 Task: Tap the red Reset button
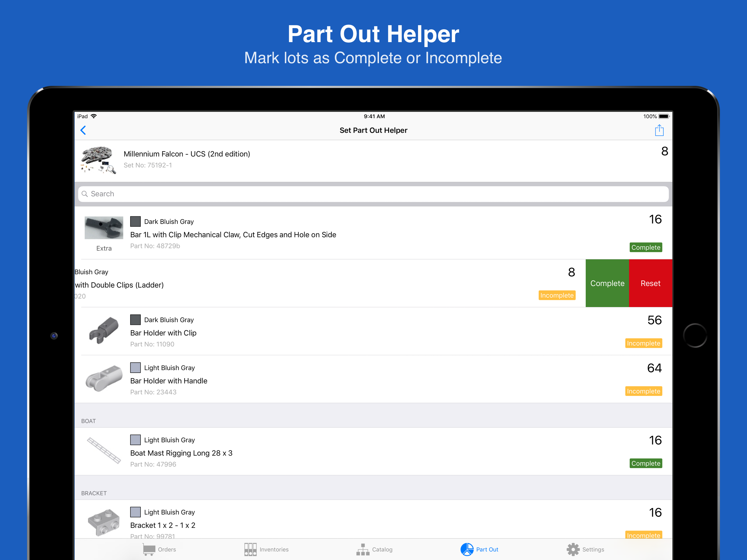pos(650,283)
